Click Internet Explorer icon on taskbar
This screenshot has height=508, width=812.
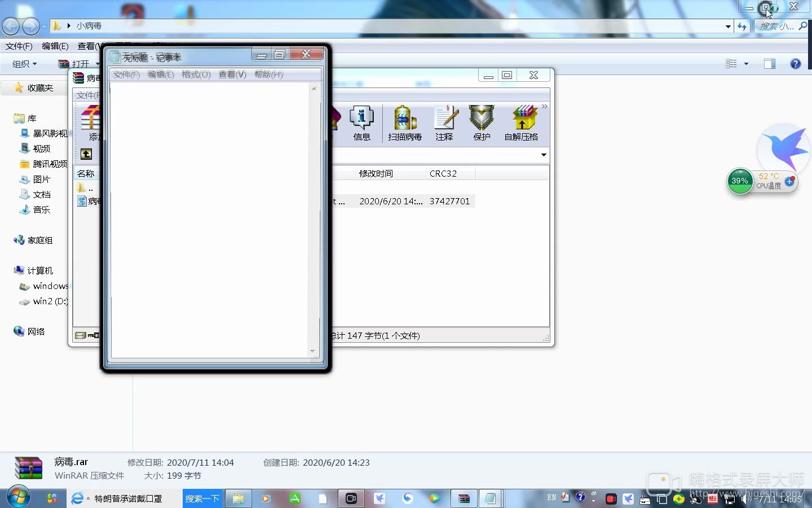coord(77,498)
